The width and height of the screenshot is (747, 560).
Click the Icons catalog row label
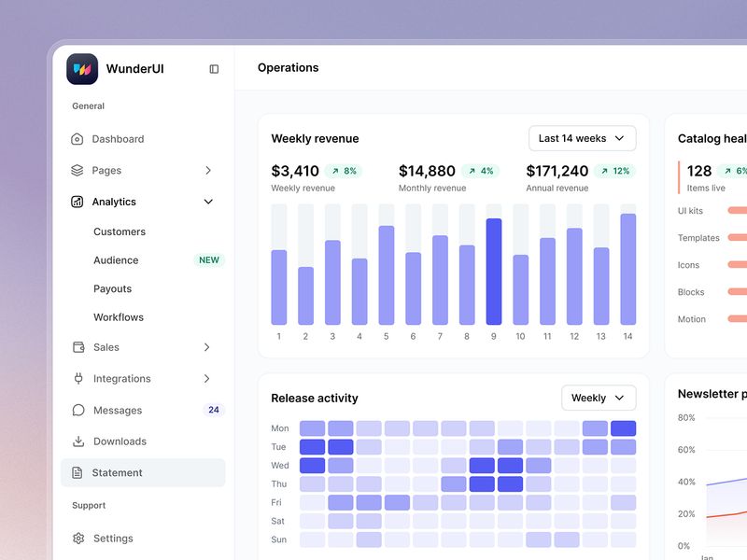pos(688,265)
